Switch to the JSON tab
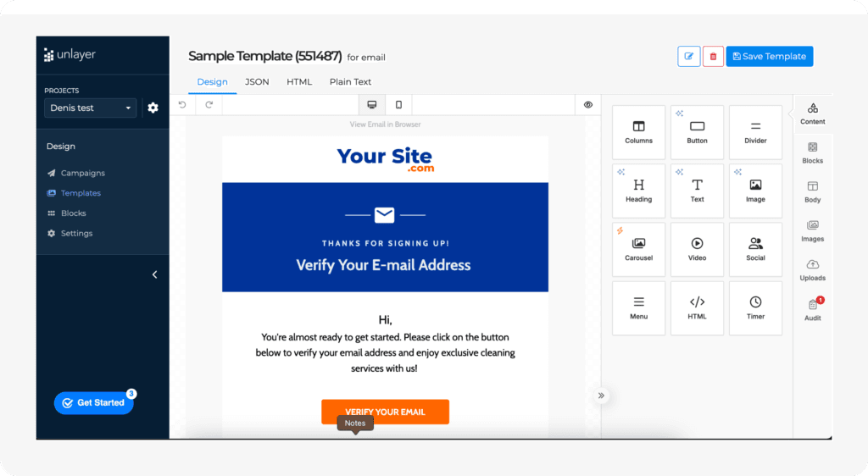Screen dimensions: 868x476 (x=257, y=82)
